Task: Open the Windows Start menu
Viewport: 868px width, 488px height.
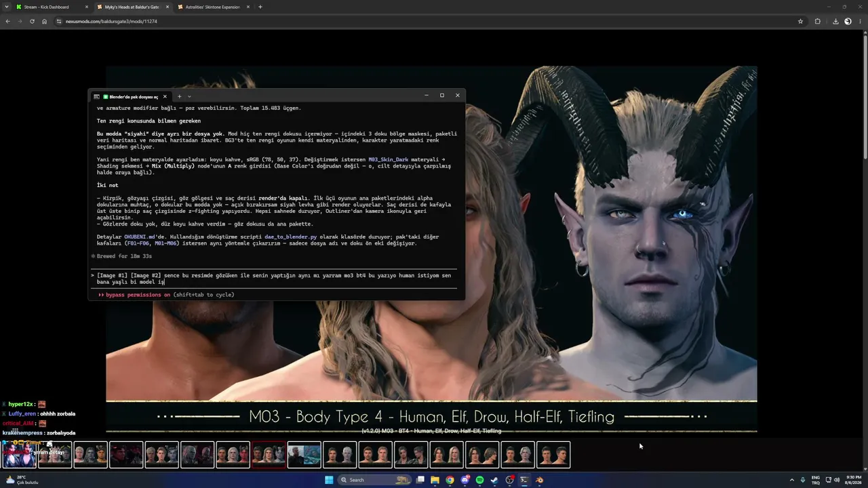Action: [x=329, y=480]
